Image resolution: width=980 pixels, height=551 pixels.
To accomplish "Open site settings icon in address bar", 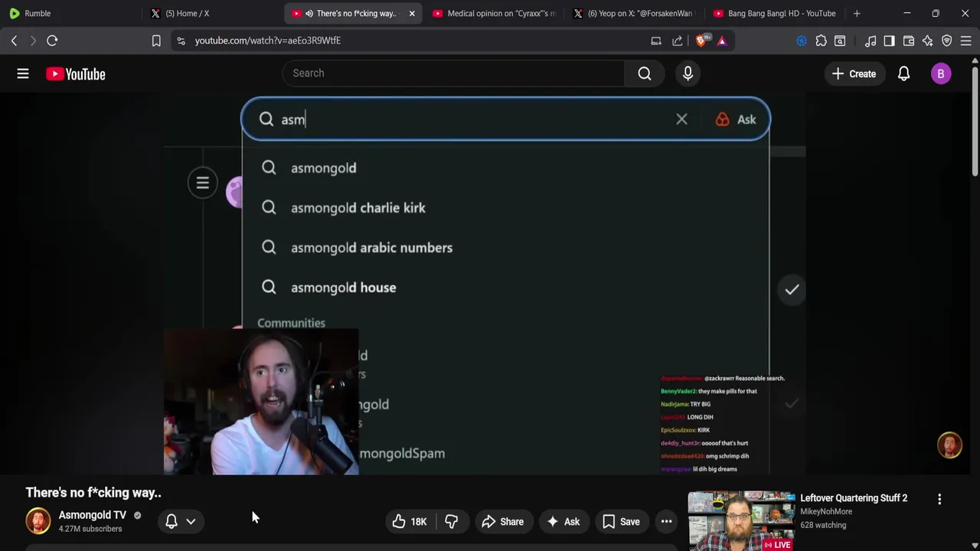I will (181, 41).
